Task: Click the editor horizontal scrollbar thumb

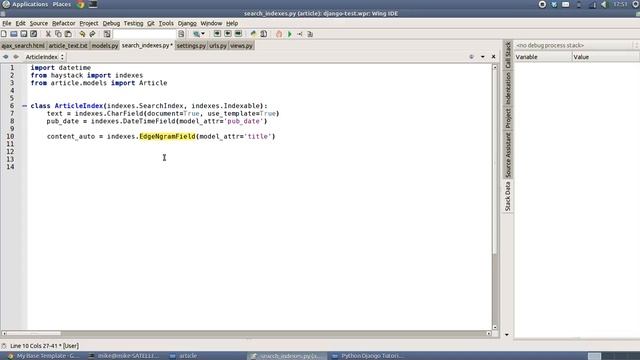Action: point(33,333)
